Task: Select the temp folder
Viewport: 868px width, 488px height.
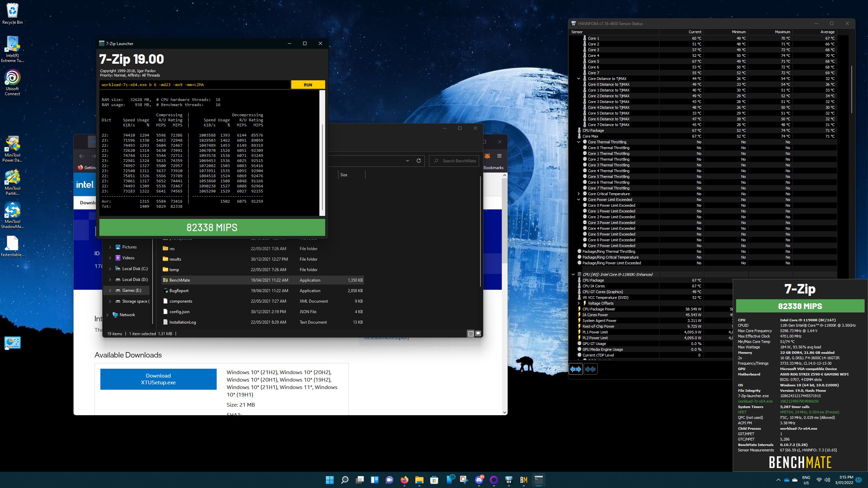Action: coord(262,270)
